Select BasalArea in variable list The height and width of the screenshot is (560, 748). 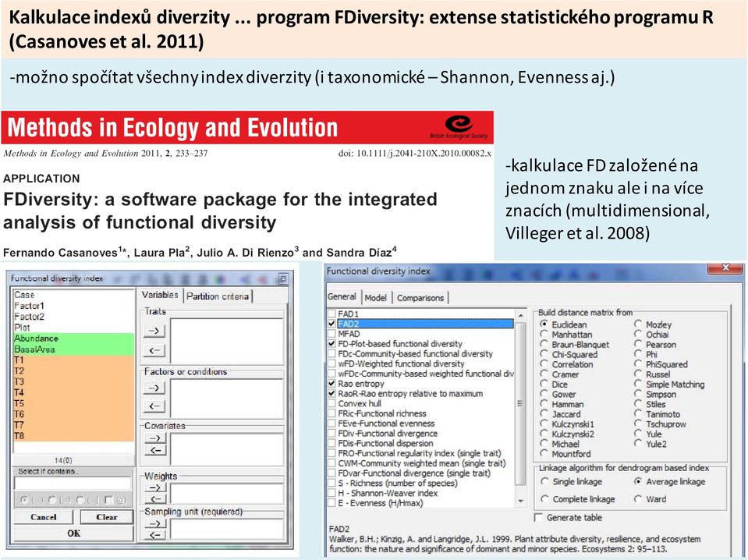tap(73, 349)
